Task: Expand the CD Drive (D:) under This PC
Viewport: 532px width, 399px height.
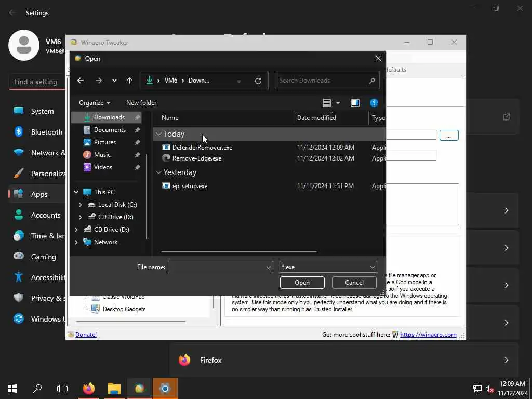Action: (80, 217)
